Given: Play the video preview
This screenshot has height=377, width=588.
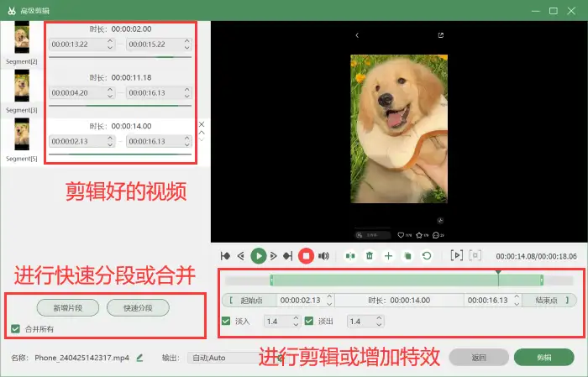Looking at the screenshot, I should click(x=259, y=256).
